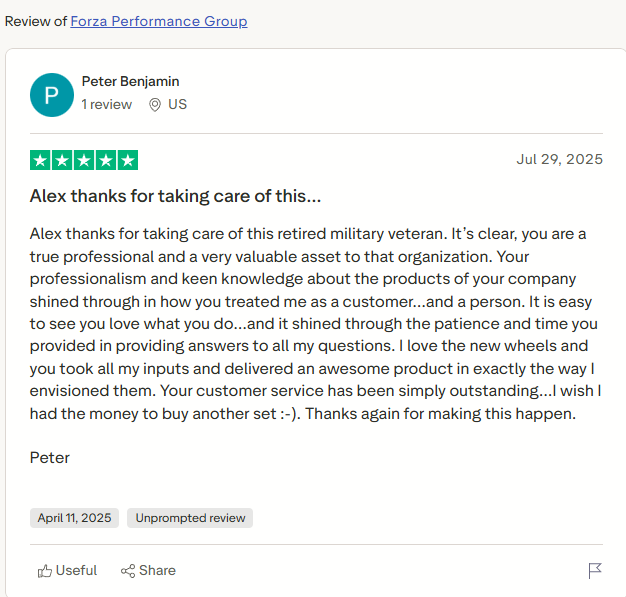The height and width of the screenshot is (597, 626).
Task: Open reviewer Peter Benjamin's profile name
Action: click(130, 81)
